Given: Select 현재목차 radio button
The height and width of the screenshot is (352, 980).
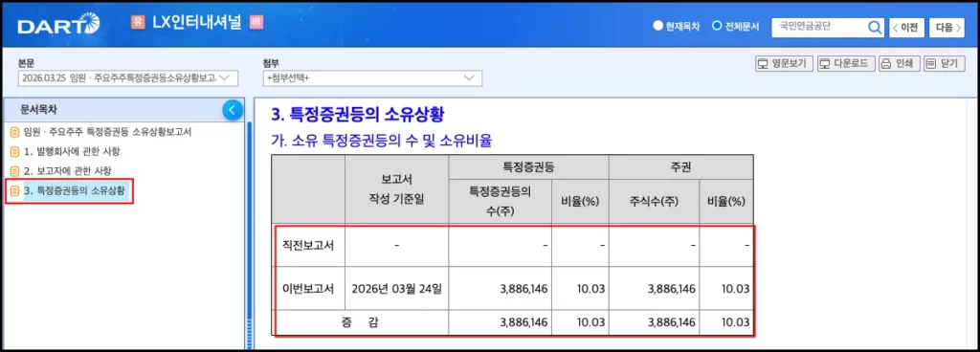Looking at the screenshot, I should (x=657, y=27).
